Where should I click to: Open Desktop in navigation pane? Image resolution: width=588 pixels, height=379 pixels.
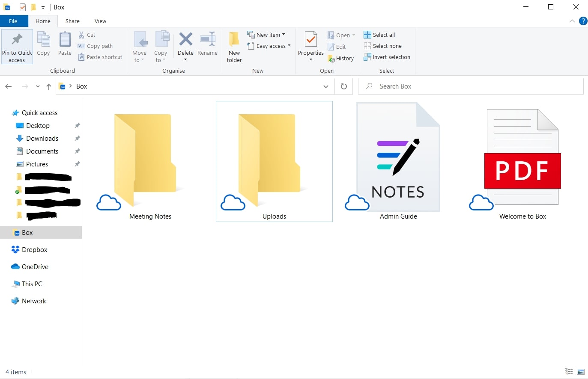pos(38,126)
